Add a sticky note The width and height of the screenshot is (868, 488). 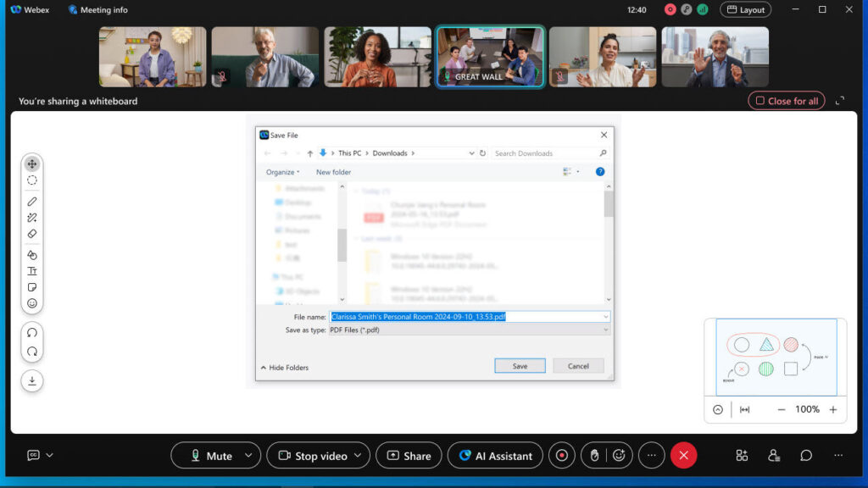(32, 287)
